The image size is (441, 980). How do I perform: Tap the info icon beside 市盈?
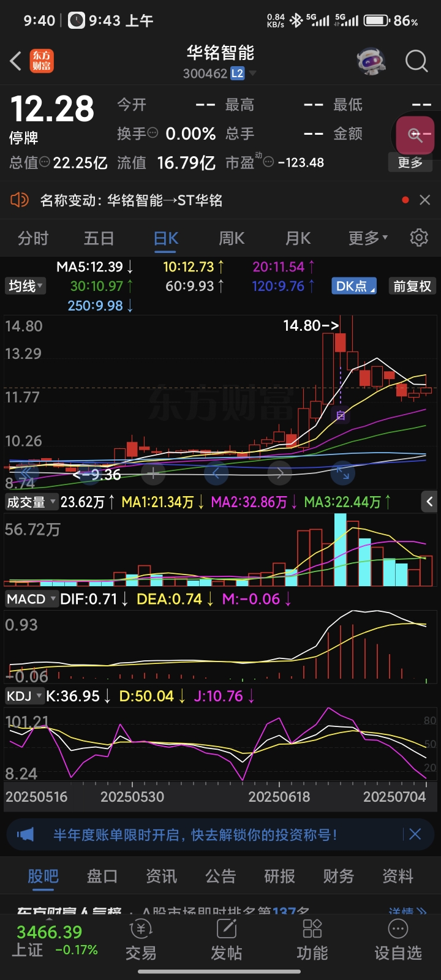tap(268, 162)
